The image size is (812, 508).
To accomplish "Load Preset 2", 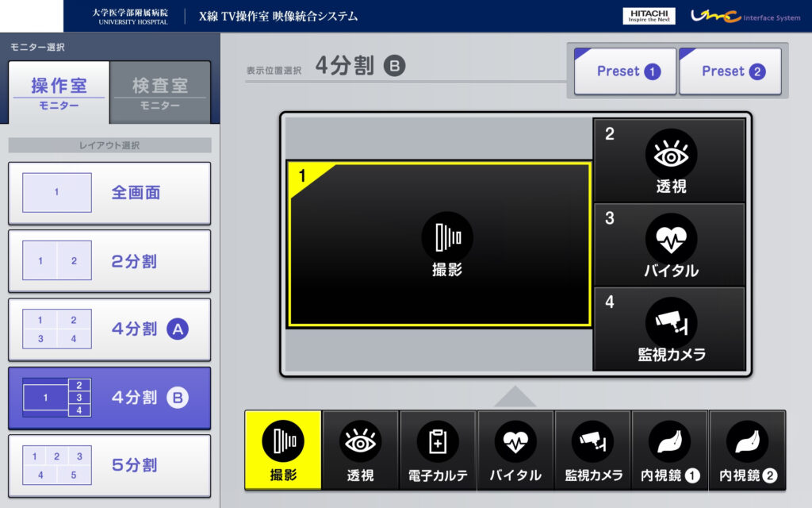I will pyautogui.click(x=730, y=71).
